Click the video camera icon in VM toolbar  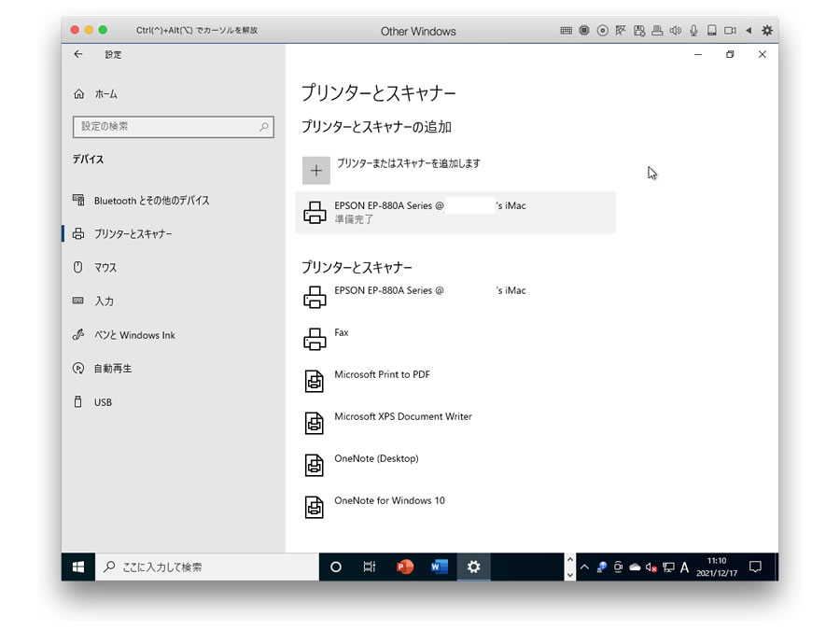coord(730,31)
